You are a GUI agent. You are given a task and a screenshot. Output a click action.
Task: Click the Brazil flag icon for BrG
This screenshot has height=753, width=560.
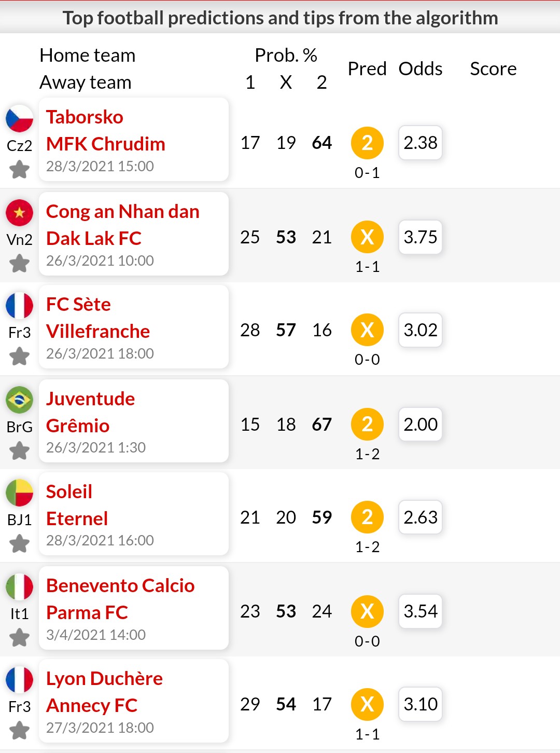point(20,400)
